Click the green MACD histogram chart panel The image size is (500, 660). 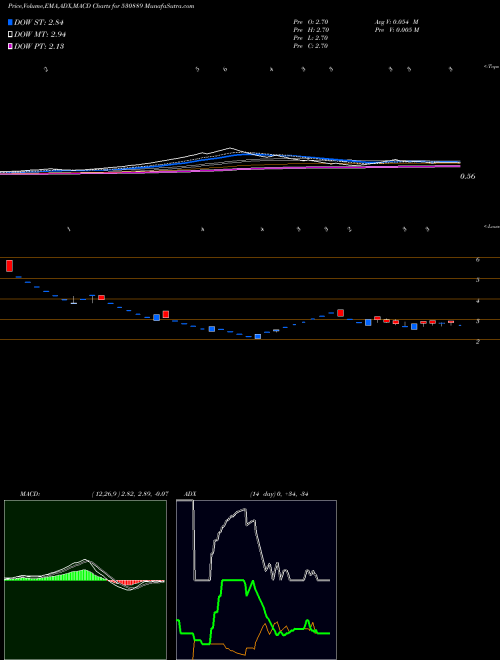(85, 580)
